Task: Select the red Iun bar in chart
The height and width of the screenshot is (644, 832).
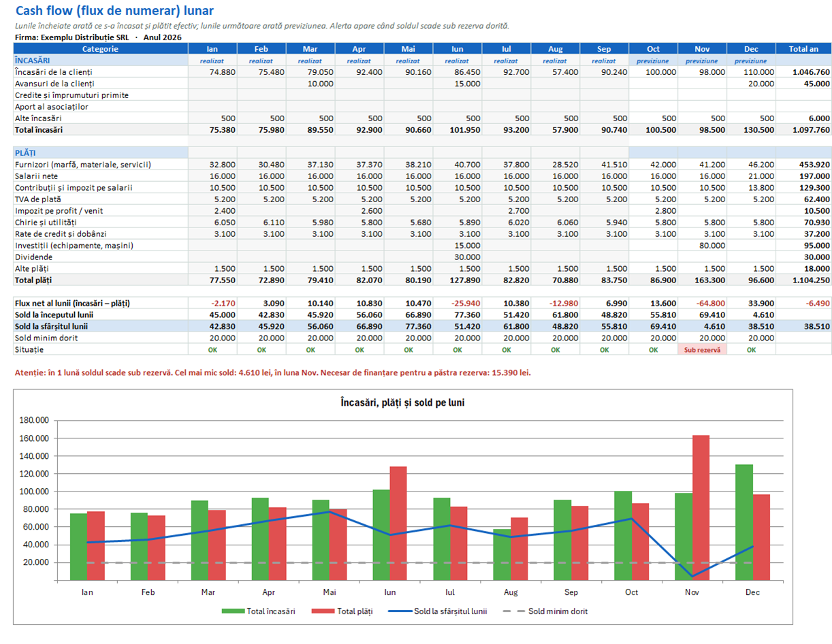Action: 398,524
